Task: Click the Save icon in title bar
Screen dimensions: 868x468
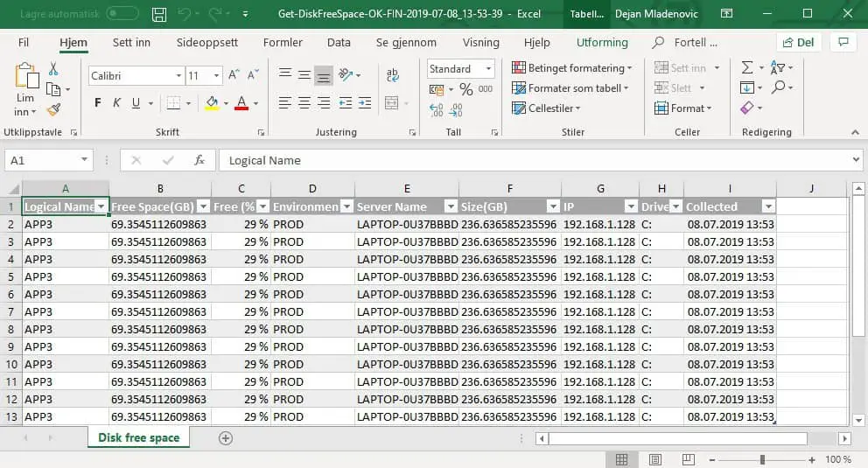Action: (159, 14)
